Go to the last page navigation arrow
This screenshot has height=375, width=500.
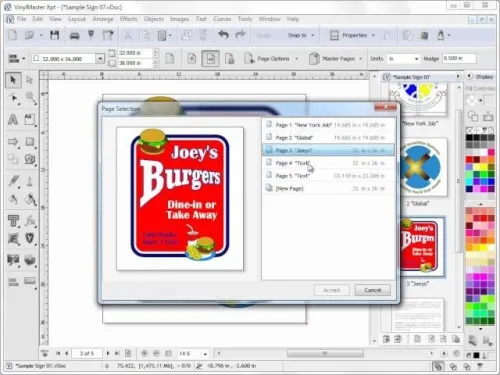pyautogui.click(x=117, y=353)
